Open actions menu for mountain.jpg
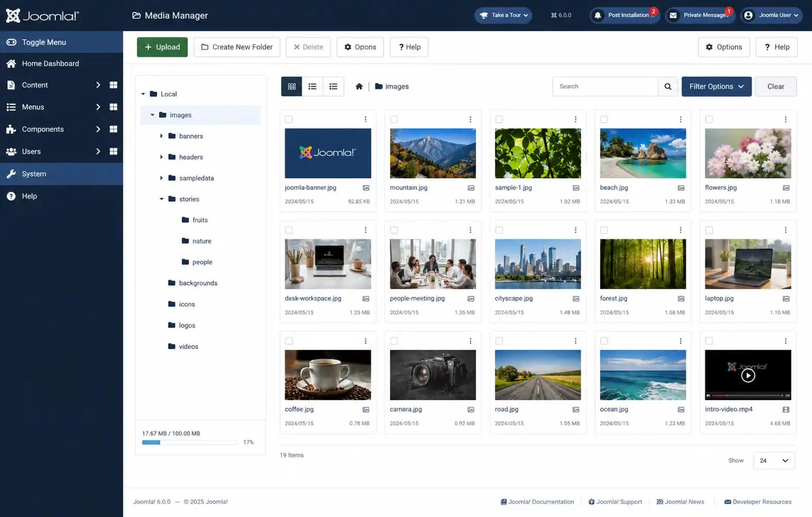 [471, 119]
